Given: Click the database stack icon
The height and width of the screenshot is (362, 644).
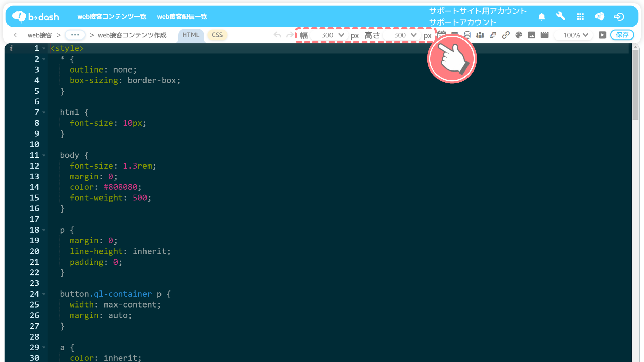Looking at the screenshot, I should (x=467, y=35).
